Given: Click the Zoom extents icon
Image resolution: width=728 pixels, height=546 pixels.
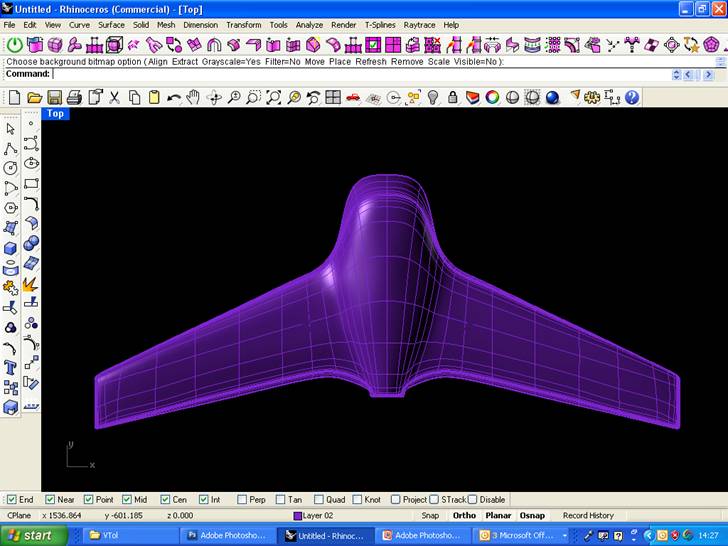Looking at the screenshot, I should tap(273, 98).
